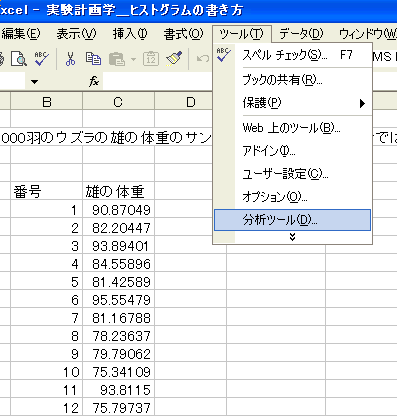Close the ツール(T) menu header
Image resolution: width=397 pixels, height=416 pixels.
tap(242, 34)
